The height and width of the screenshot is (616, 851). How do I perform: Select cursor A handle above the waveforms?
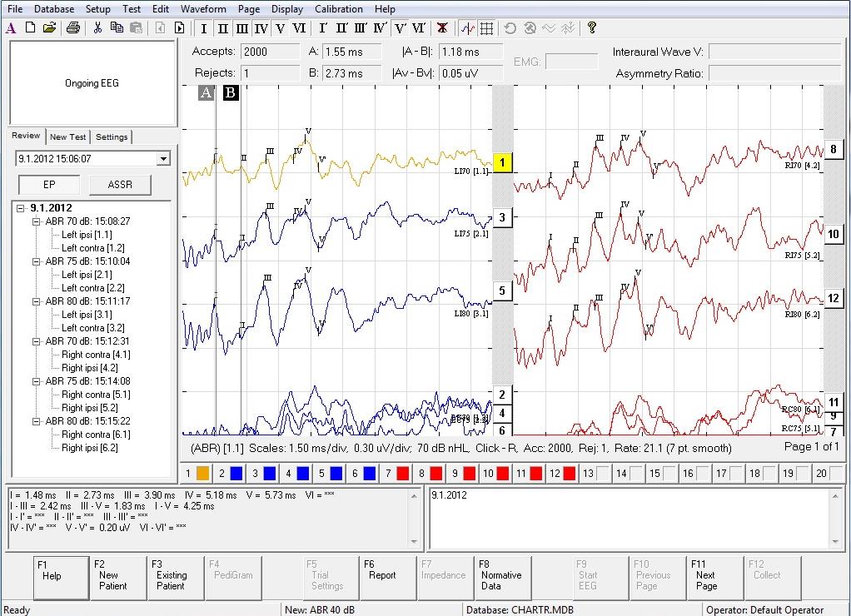point(207,92)
